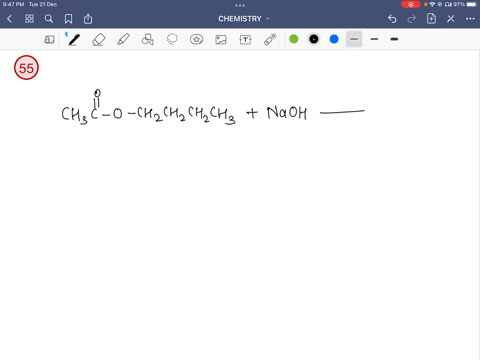Close the notebook with the X icon
Screen dimensions: 480x360
pos(451,19)
